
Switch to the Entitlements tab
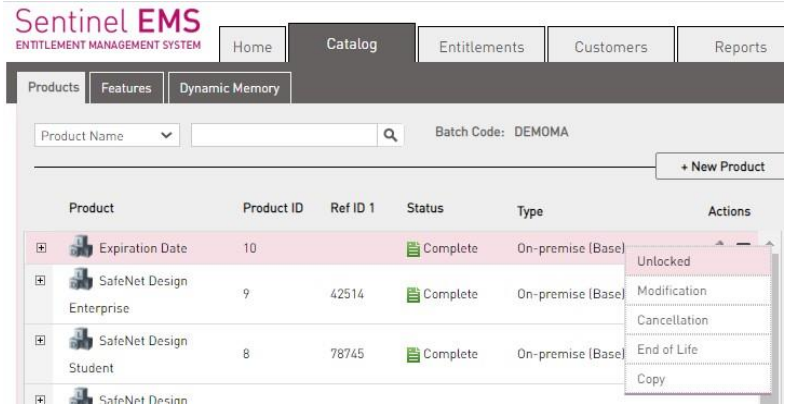484,47
